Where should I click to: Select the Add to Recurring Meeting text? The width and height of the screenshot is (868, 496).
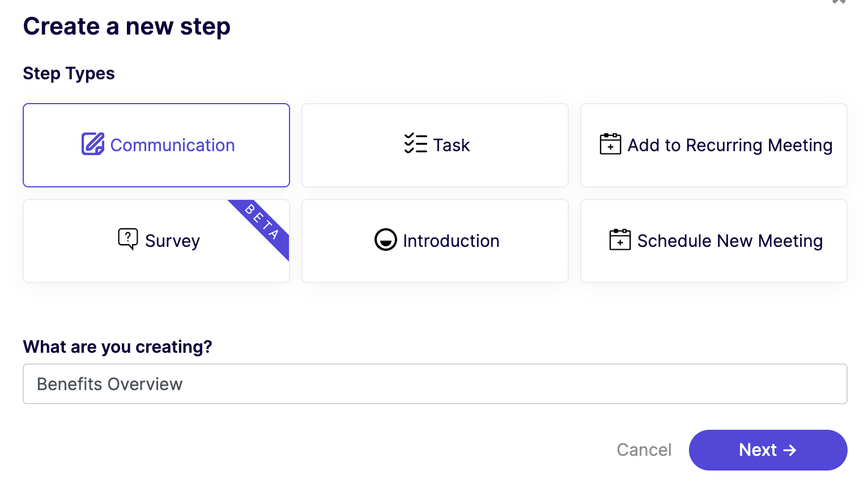(x=730, y=146)
